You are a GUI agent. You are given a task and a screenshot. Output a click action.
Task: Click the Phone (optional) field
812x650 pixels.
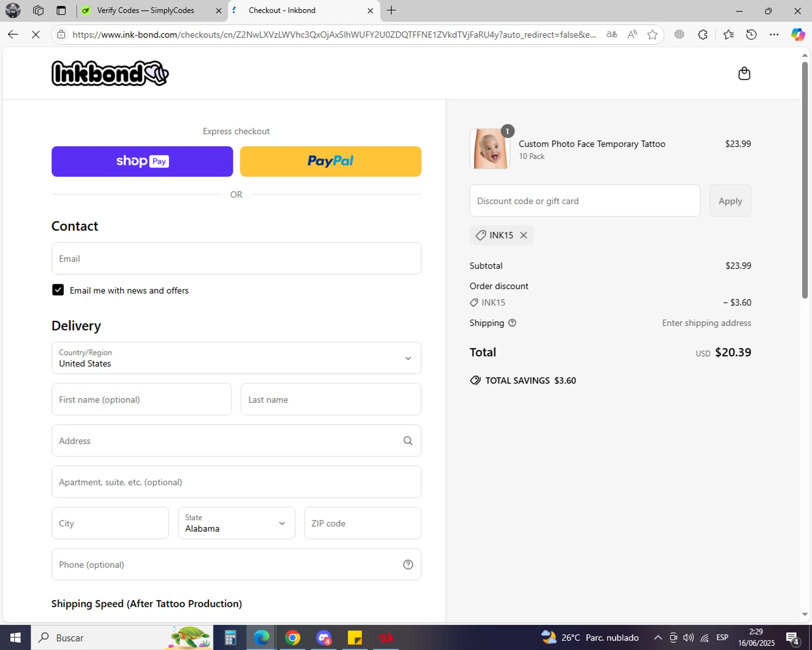[x=236, y=564]
